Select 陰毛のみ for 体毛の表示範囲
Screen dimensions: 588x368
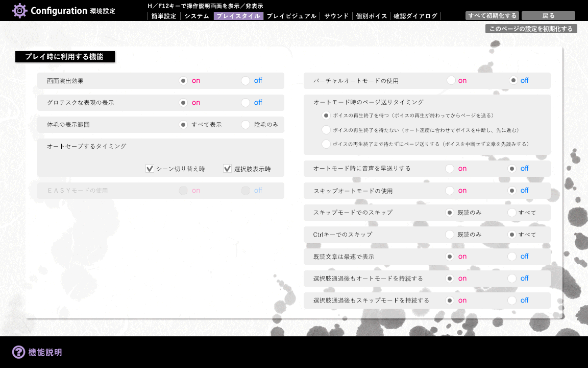[246, 125]
